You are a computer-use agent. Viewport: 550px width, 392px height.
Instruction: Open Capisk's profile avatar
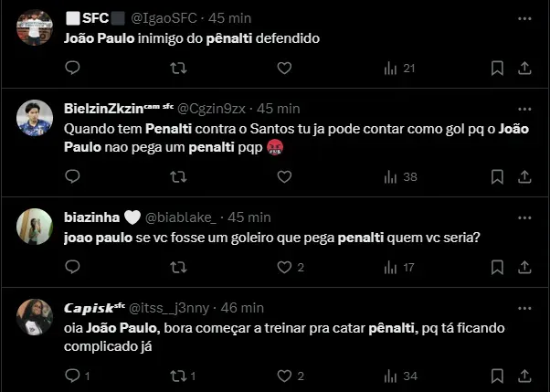click(x=34, y=316)
